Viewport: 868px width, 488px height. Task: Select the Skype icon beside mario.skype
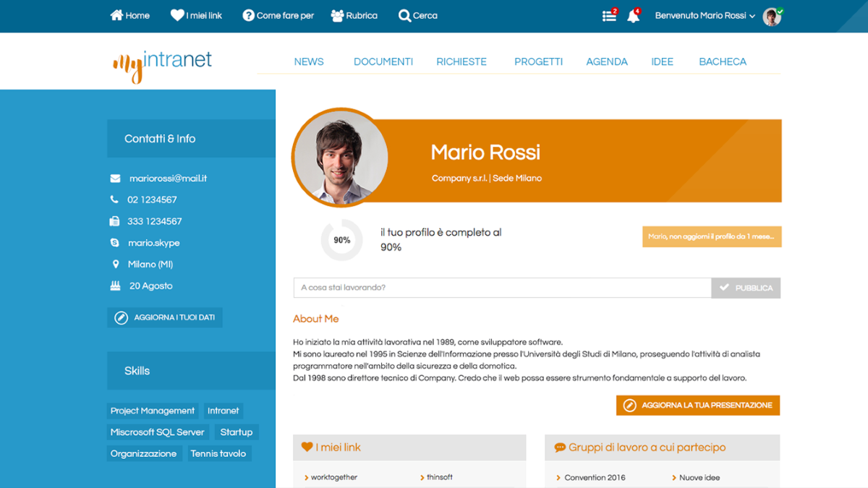(113, 242)
